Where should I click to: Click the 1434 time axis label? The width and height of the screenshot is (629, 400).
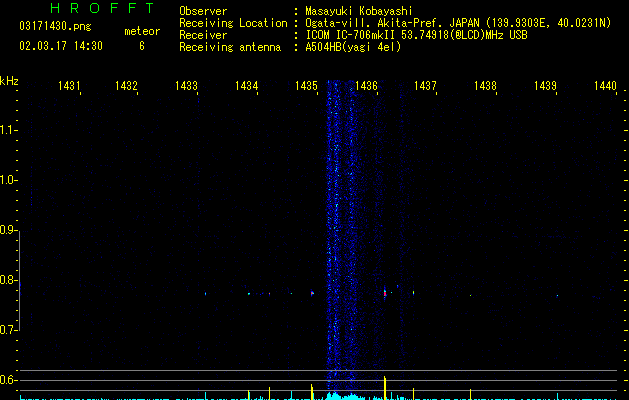pyautogui.click(x=246, y=86)
